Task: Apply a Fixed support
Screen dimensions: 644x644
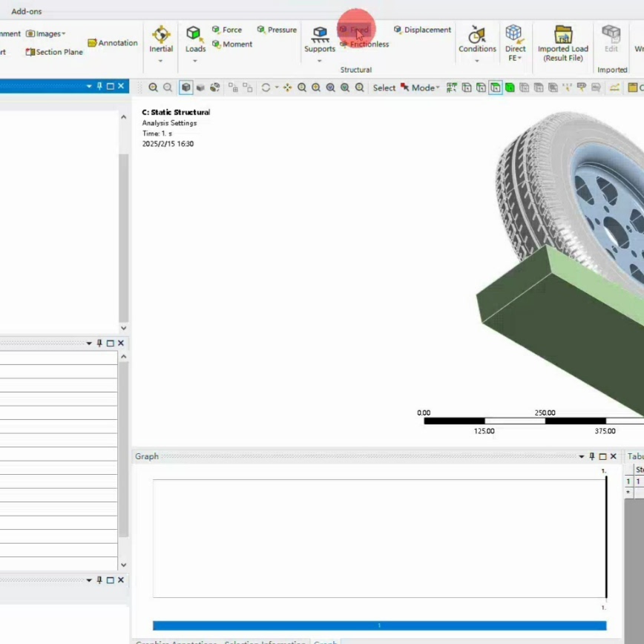Action: 354,30
